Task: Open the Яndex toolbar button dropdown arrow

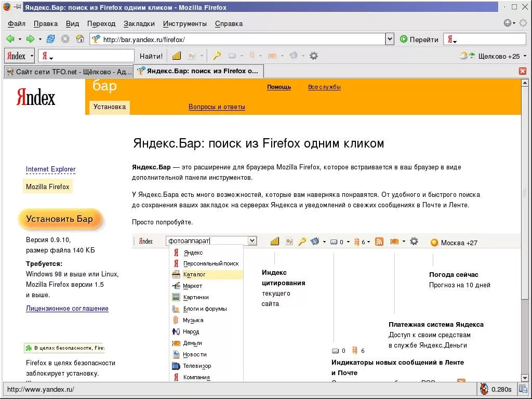Action: [32, 56]
